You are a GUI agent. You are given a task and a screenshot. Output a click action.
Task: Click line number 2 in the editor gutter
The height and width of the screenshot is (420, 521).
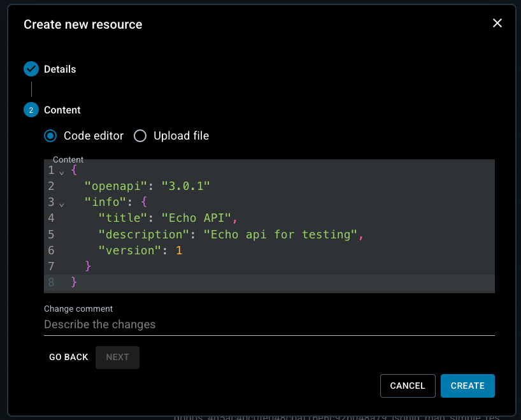51,186
